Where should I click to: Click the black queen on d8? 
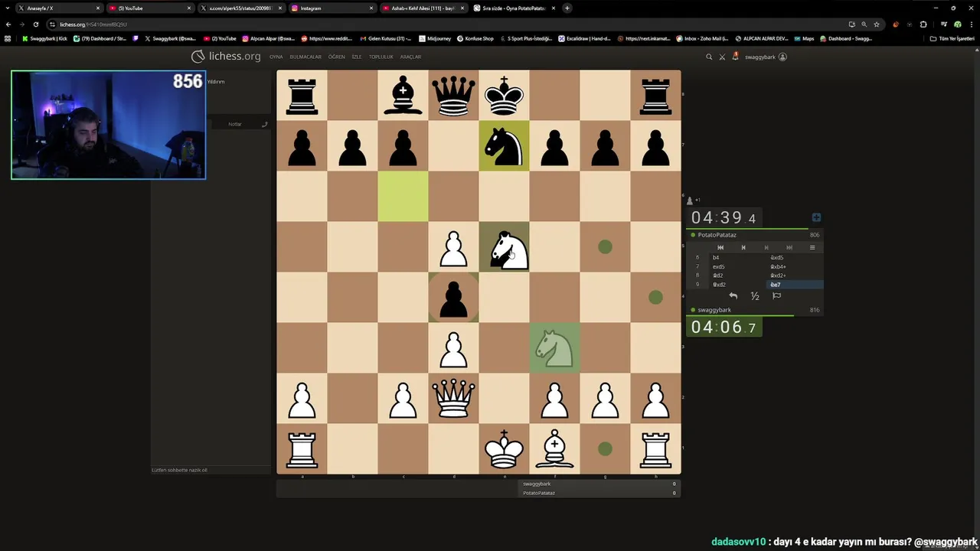click(453, 96)
